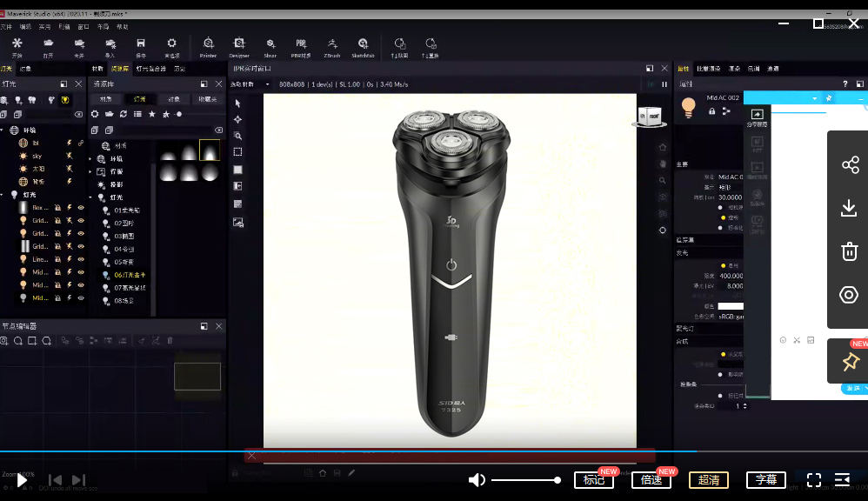868x501 pixels.
Task: Click the share icon in side panel
Action: point(849,164)
